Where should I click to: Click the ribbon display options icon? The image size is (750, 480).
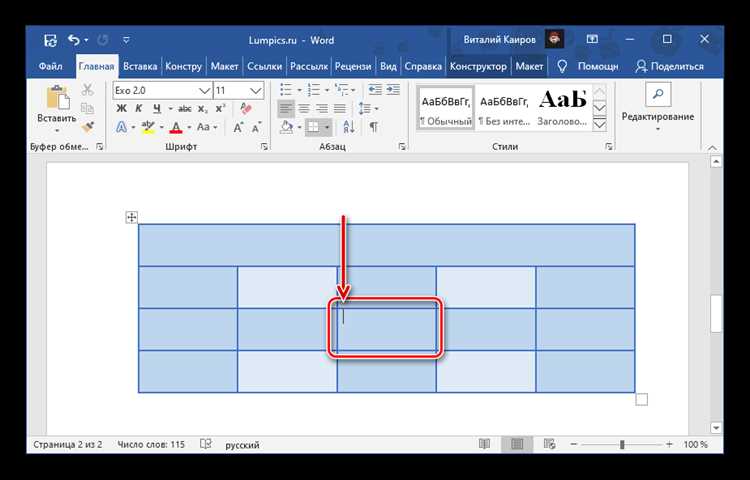pos(592,40)
